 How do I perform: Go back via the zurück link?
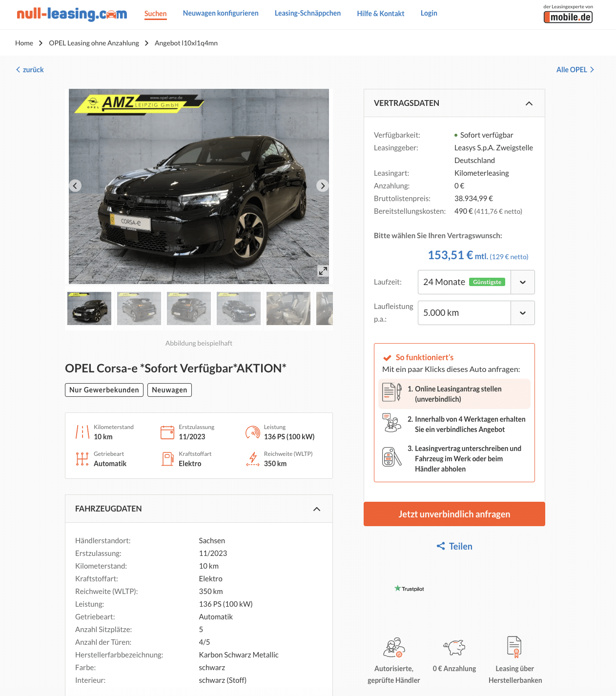tap(30, 70)
